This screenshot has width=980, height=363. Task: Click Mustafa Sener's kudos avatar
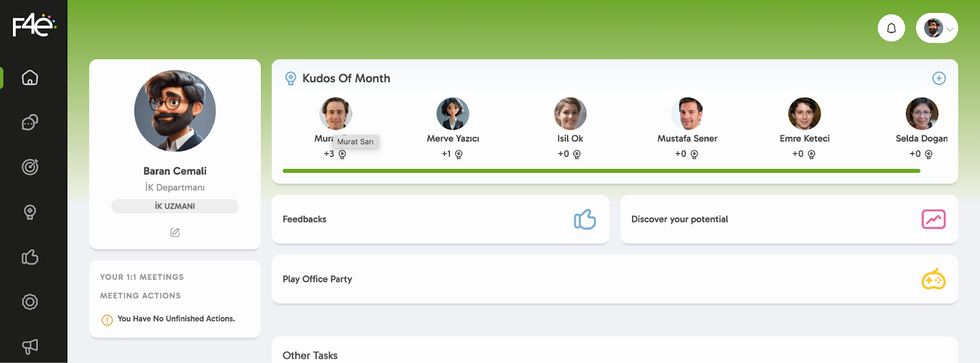point(687,114)
